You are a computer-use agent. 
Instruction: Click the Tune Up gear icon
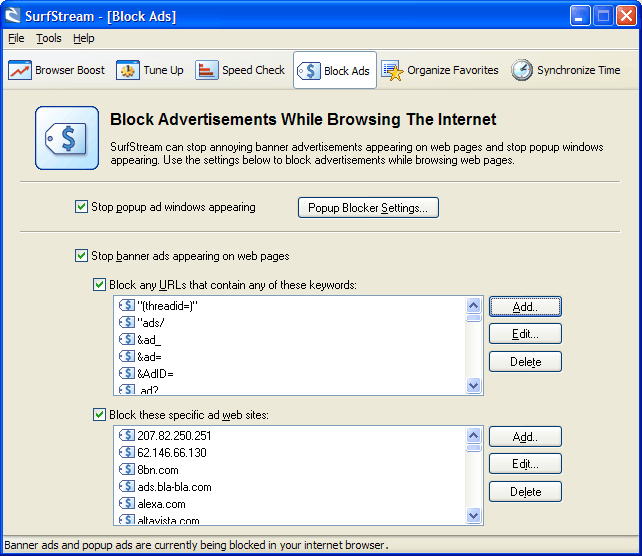128,70
